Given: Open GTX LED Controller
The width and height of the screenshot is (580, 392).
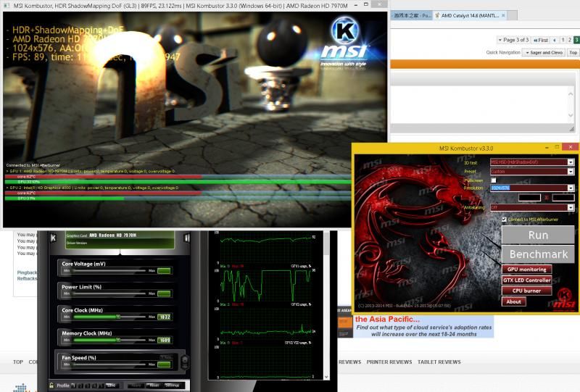Looking at the screenshot, I should [527, 280].
